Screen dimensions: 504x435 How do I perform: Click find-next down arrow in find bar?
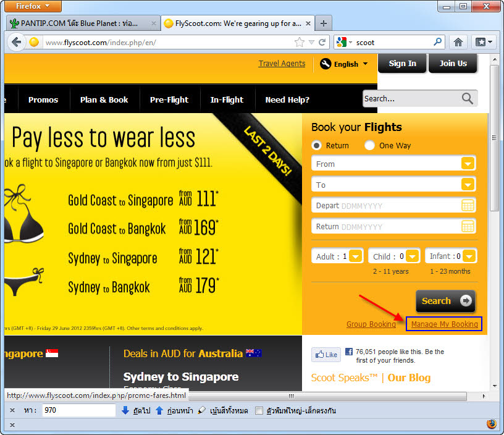125,410
